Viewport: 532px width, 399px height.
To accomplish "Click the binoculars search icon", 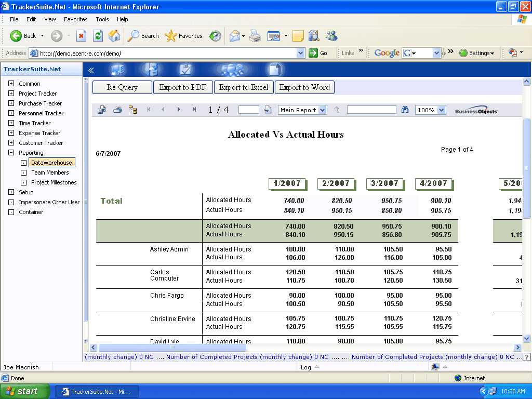I will pyautogui.click(x=405, y=110).
